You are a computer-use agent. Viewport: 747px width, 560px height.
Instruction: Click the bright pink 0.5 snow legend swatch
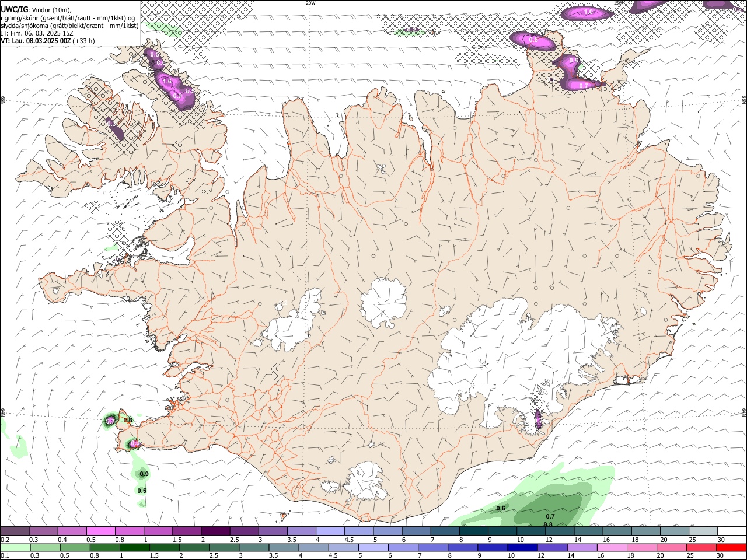click(x=100, y=531)
